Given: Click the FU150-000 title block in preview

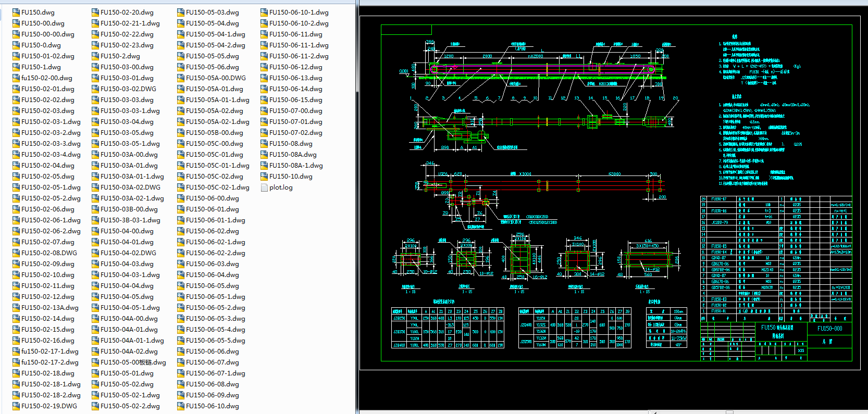Looking at the screenshot, I should pyautogui.click(x=829, y=329).
